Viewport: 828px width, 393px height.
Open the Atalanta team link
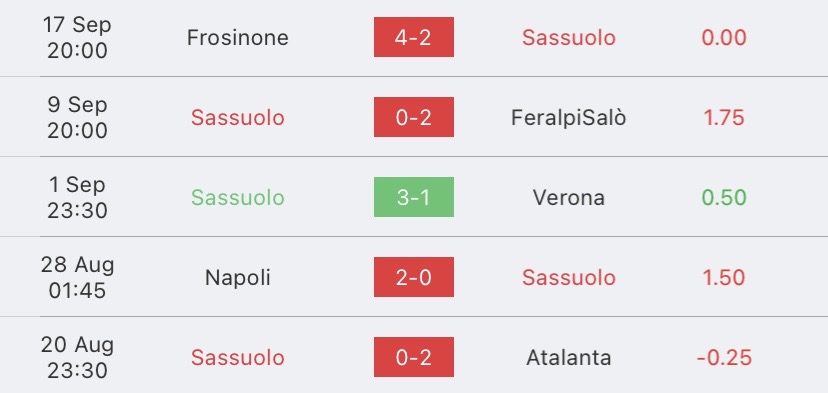pyautogui.click(x=569, y=358)
